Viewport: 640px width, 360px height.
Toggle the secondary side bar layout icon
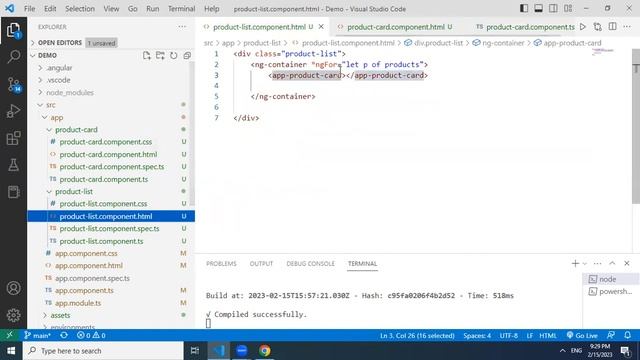[553, 9]
